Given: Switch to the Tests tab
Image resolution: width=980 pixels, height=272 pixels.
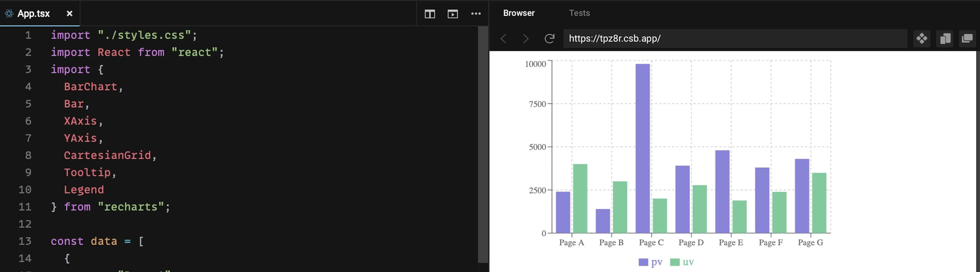Looking at the screenshot, I should coord(579,13).
